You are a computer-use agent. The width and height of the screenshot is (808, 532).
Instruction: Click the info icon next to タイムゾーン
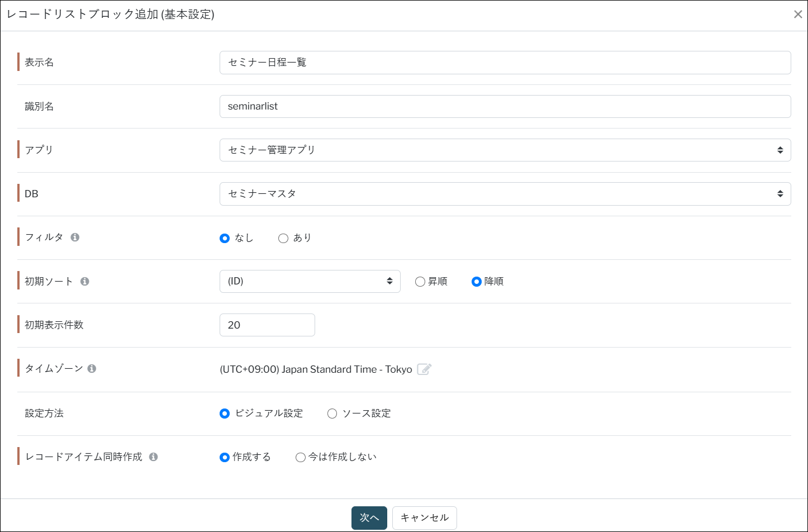[x=92, y=369]
